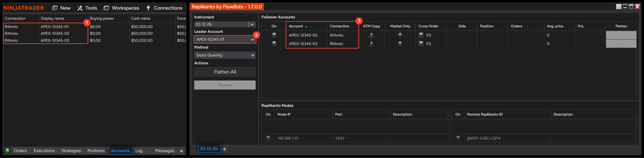This screenshot has height=158, width=644.
Task: Add a new Replikanto tab
Action: pos(224,149)
